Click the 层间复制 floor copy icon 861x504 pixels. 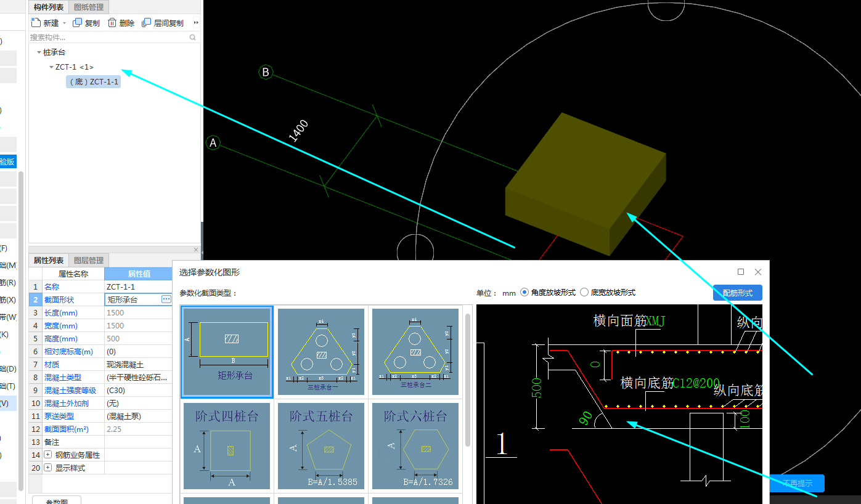coord(147,23)
